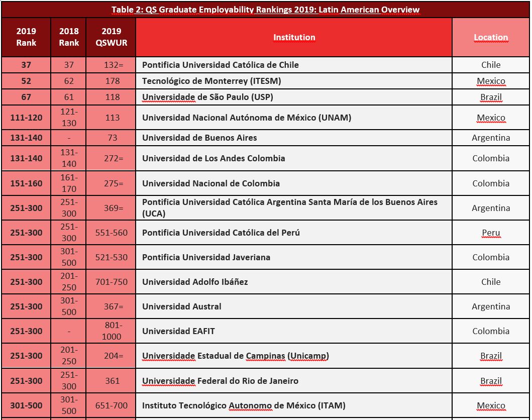Select 2019 rank '111-120' cell
This screenshot has height=420, width=532.
[26, 118]
